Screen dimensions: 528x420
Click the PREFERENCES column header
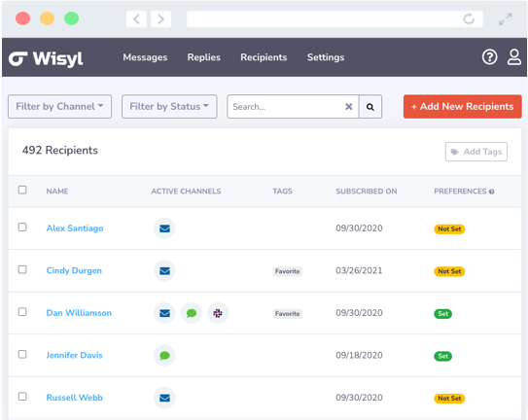(x=460, y=192)
